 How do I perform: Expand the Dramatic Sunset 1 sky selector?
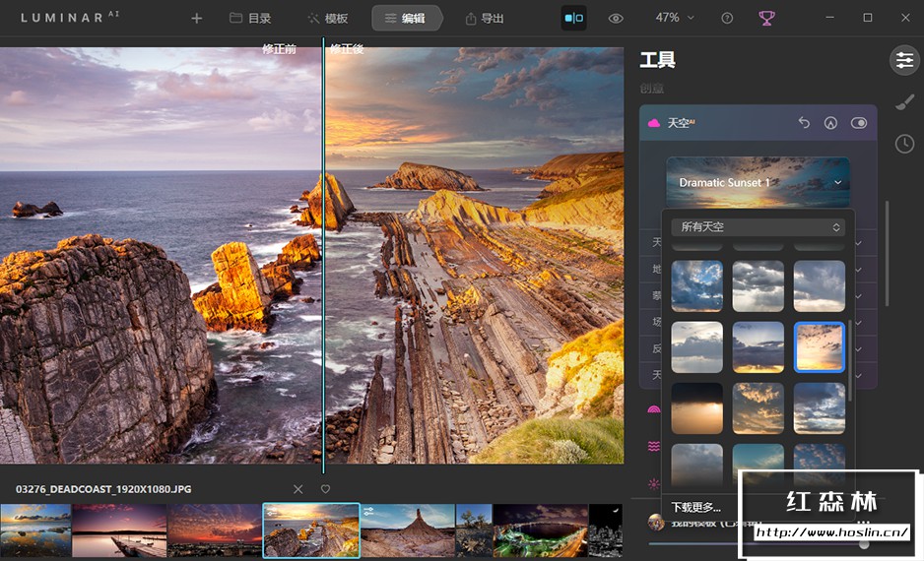758,182
